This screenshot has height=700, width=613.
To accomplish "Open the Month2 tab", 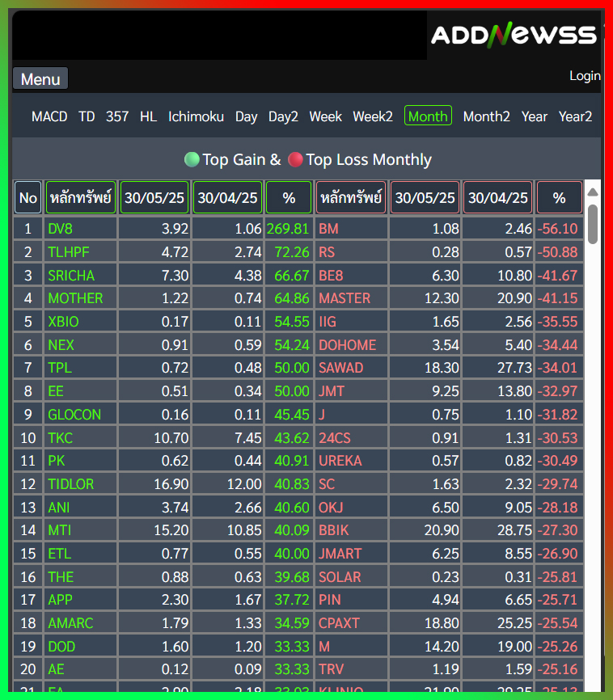I will click(486, 116).
